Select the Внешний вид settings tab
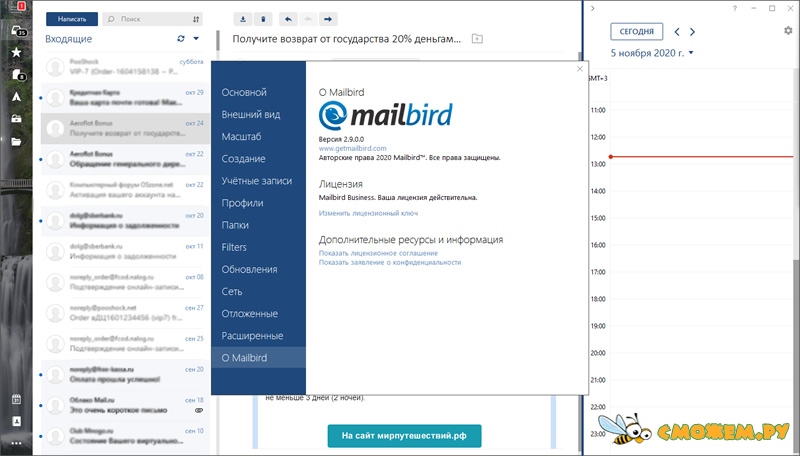 [x=258, y=115]
